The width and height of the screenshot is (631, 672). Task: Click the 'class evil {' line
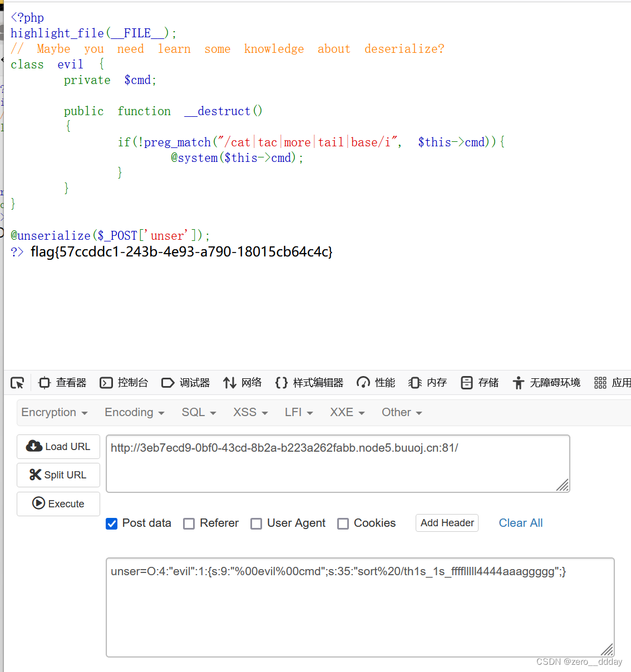pyautogui.click(x=57, y=65)
